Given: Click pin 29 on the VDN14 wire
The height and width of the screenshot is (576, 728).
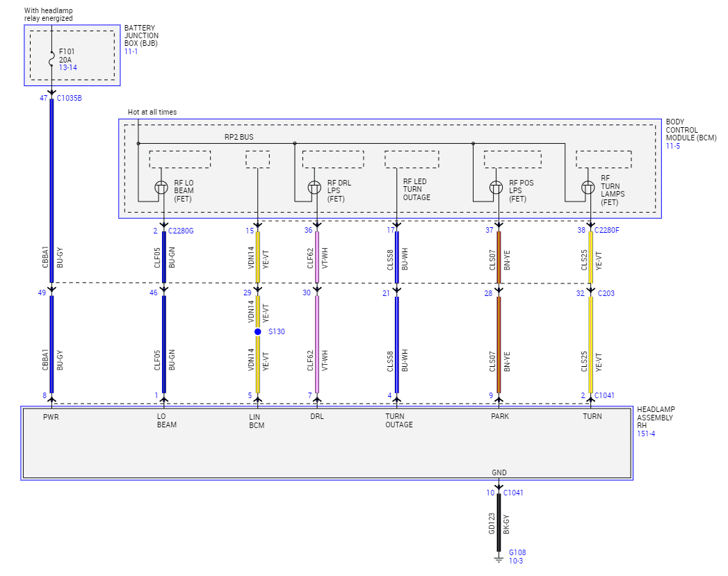Looking at the screenshot, I should pos(248,293).
